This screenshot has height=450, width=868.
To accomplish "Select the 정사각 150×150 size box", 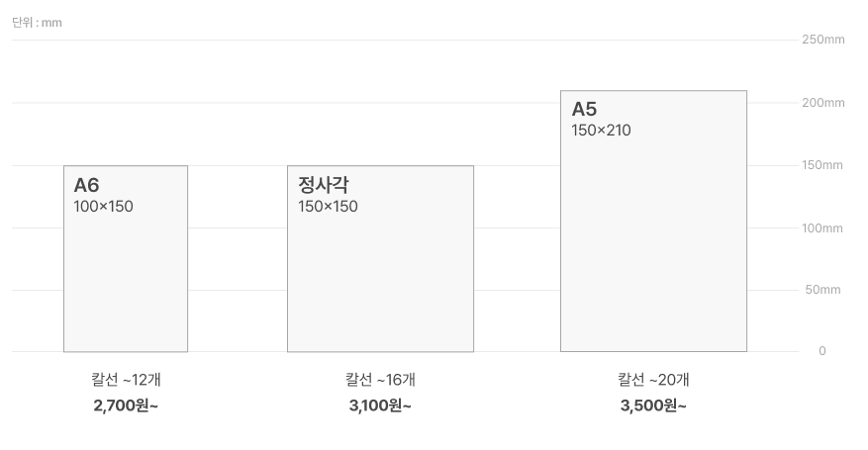I will click(x=380, y=259).
